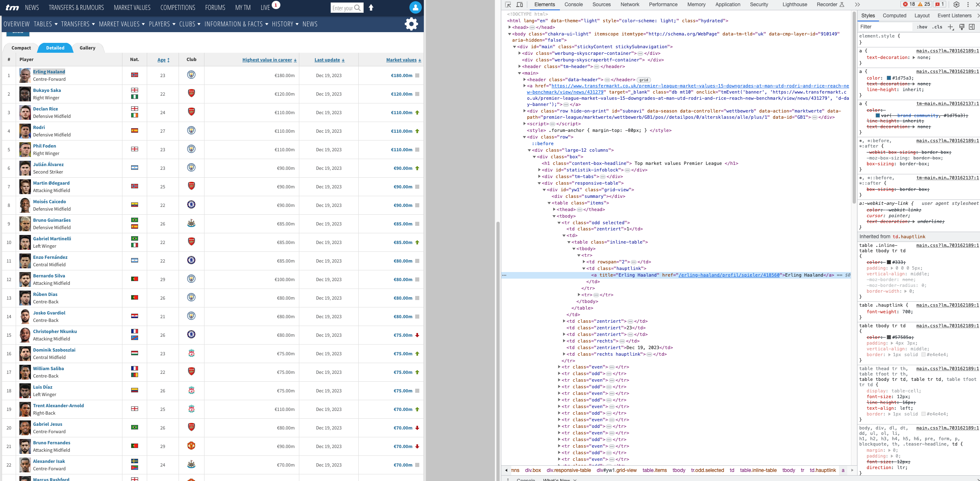Open the Market Values submenu dropdown
Screen dimensions: 980x481
[122, 24]
